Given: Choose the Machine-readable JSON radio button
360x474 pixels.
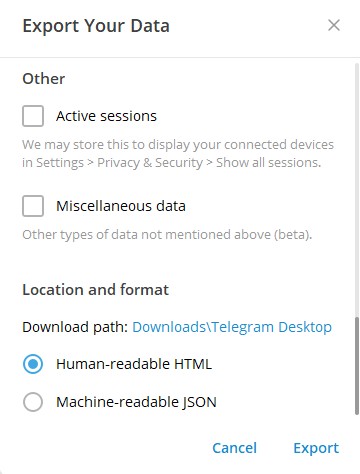Looking at the screenshot, I should pyautogui.click(x=33, y=402).
